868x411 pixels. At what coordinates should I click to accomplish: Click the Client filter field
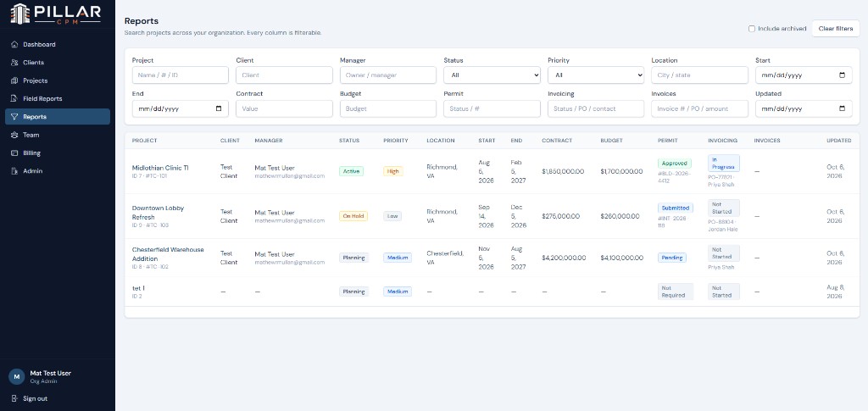pos(284,75)
